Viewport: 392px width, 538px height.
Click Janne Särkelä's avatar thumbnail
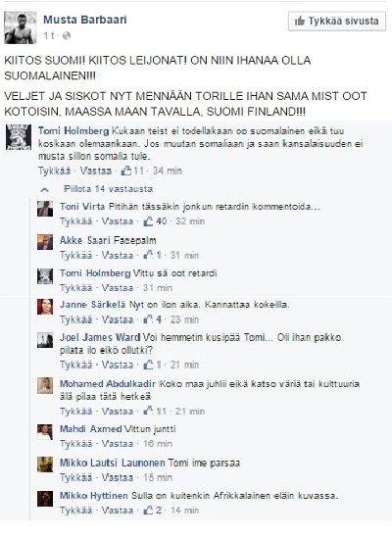coord(45,307)
